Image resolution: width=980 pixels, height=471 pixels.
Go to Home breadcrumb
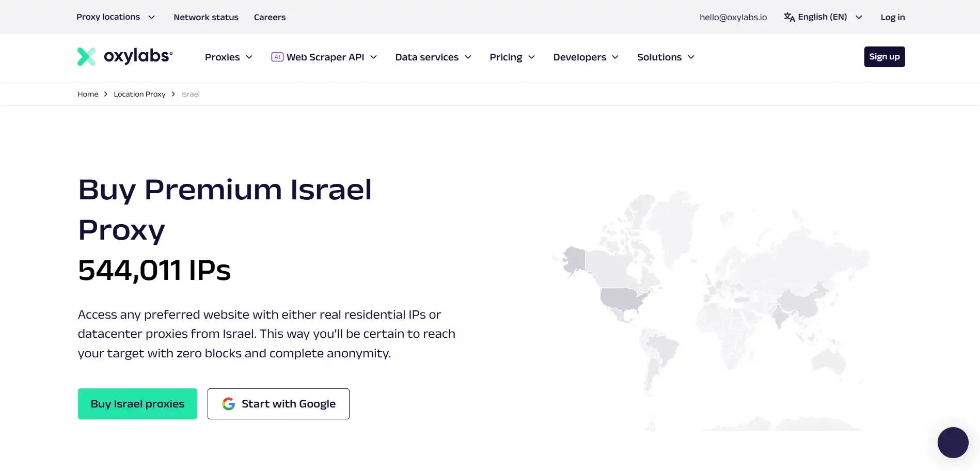tap(88, 94)
